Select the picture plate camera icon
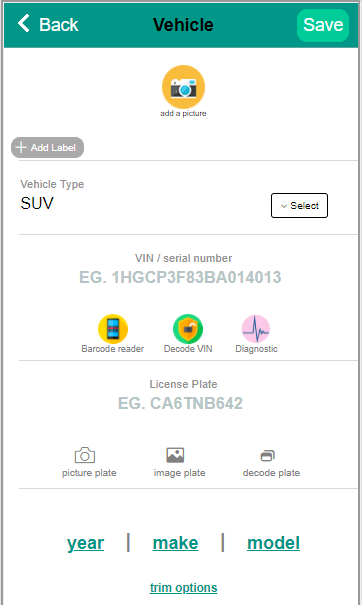 point(85,455)
